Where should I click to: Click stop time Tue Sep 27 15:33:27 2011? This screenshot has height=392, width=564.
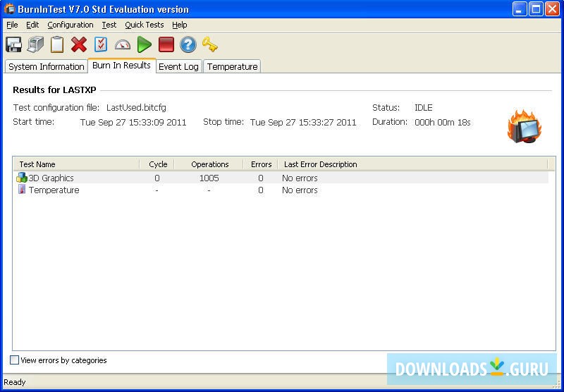point(303,122)
